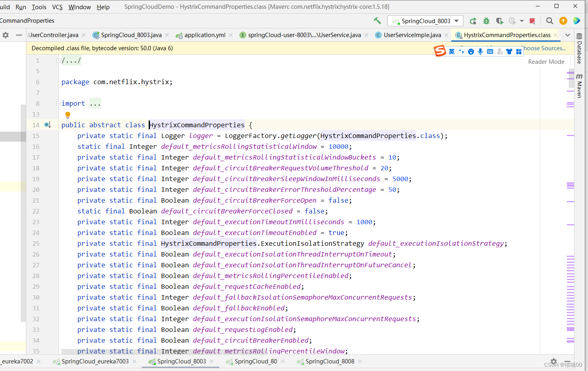The width and height of the screenshot is (588, 371).
Task: Select SpringCloud_8003 run tab at bottom
Action: [181, 361]
